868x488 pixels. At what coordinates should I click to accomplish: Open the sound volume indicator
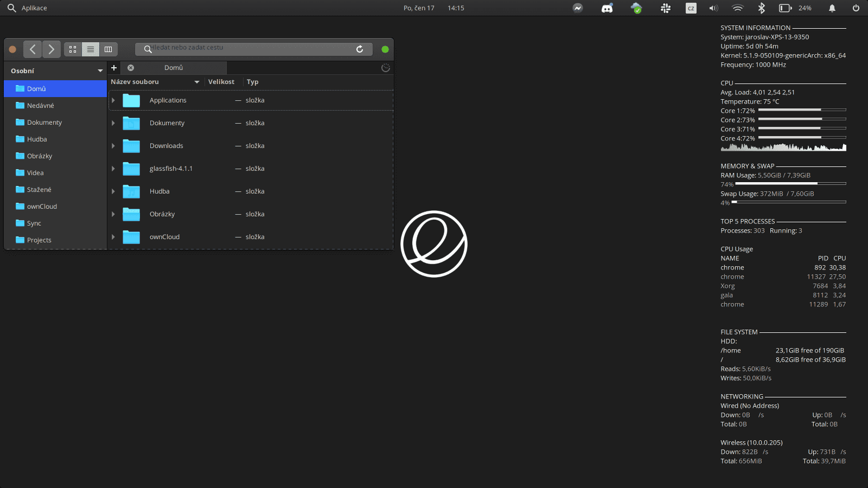click(x=713, y=8)
